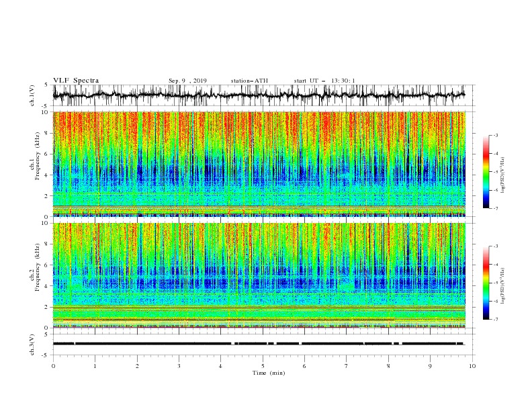
Task: Click the time axis tick label '5'
Action: tap(263, 366)
